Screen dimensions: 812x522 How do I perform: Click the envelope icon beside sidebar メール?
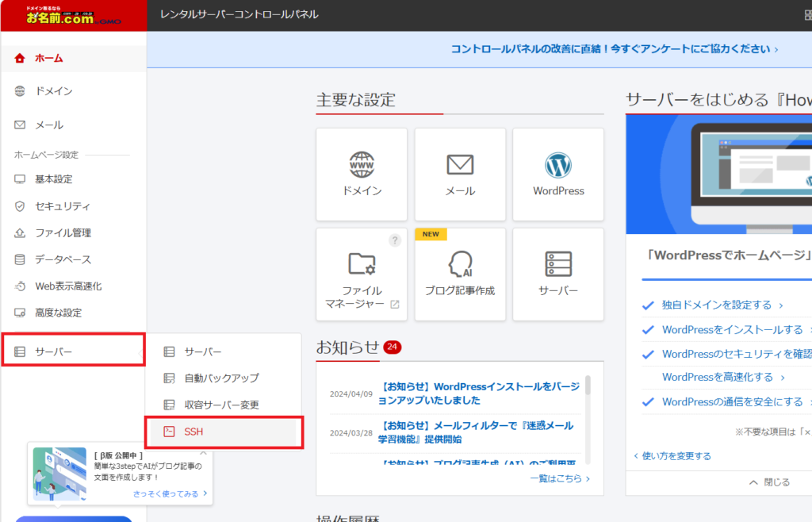click(20, 125)
